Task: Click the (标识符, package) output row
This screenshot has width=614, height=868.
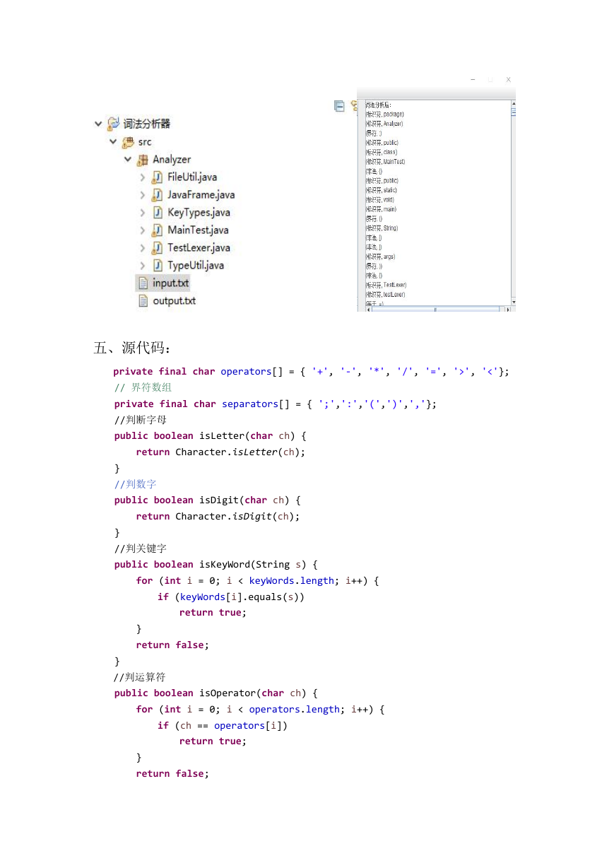Action: (385, 114)
